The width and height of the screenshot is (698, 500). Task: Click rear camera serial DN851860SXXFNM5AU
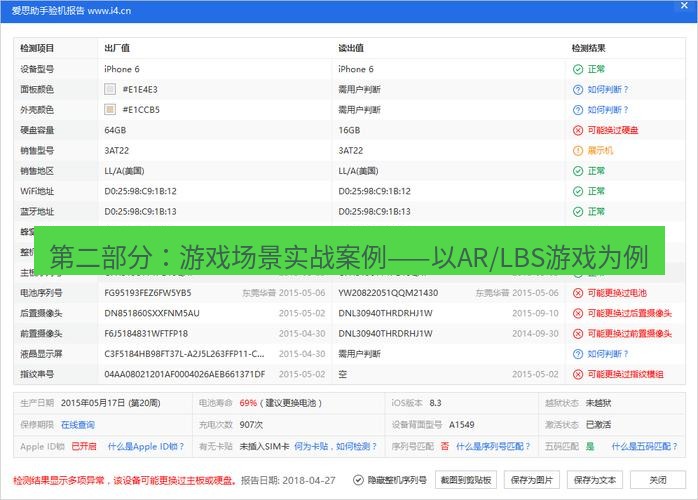(x=152, y=313)
